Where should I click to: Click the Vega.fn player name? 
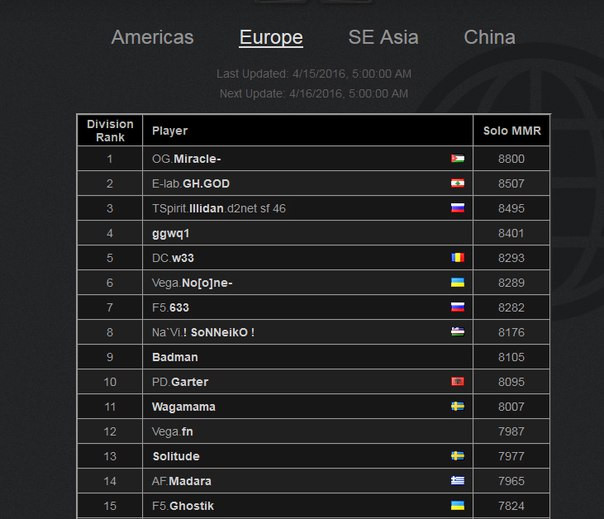(173, 431)
